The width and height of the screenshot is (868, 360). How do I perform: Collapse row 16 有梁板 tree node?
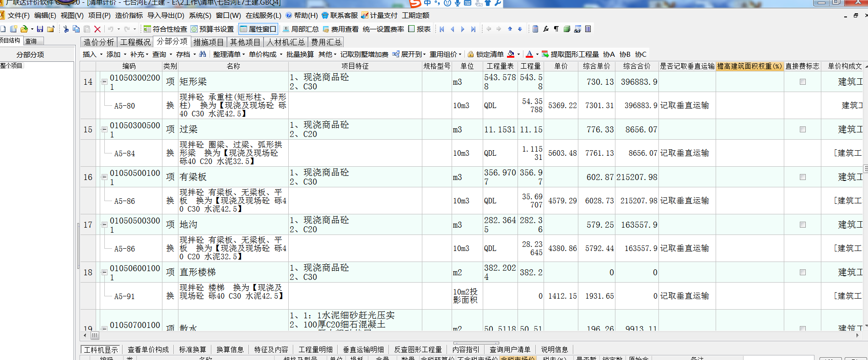point(104,177)
